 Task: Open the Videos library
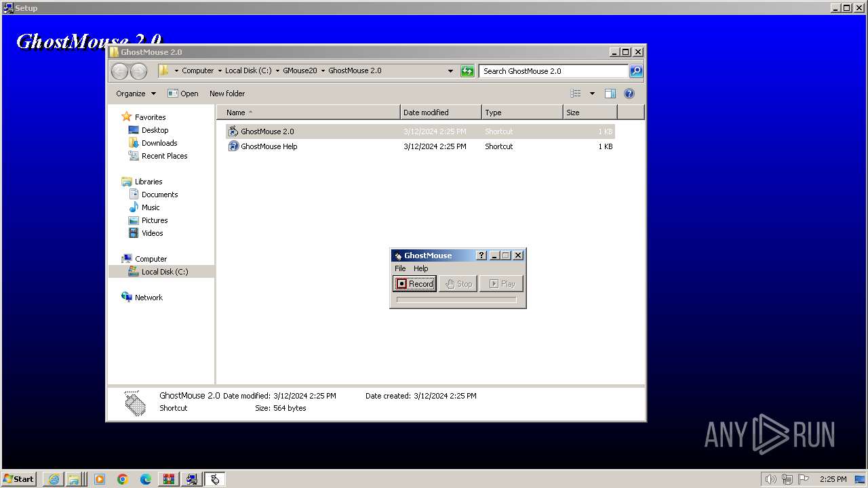pyautogui.click(x=152, y=233)
